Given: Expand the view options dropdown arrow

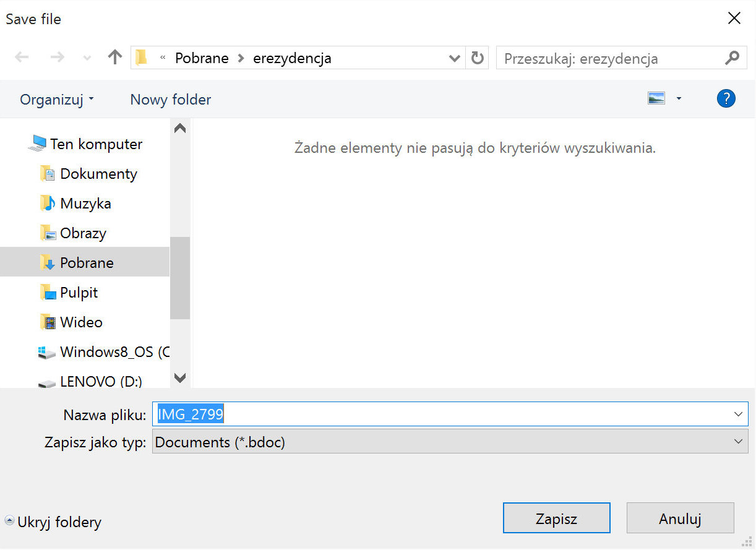Looking at the screenshot, I should [x=679, y=99].
